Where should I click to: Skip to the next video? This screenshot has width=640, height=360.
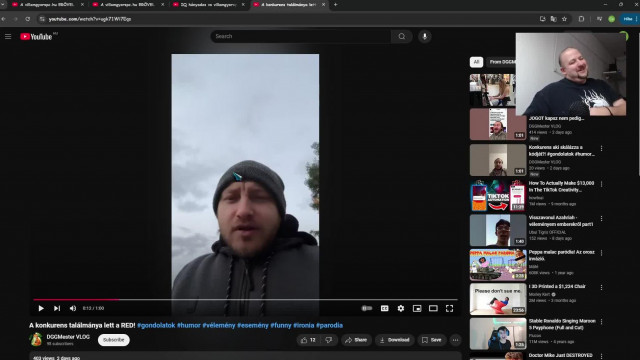pyautogui.click(x=57, y=308)
